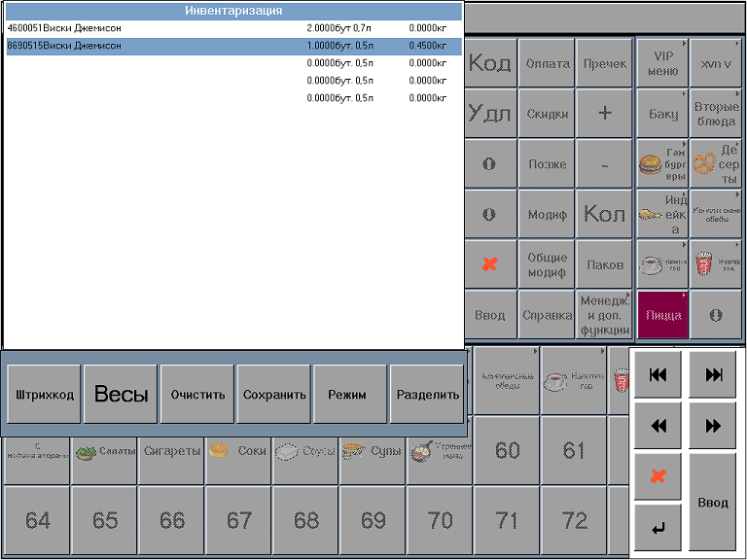Open the Гамбургеры category with burger icon
Image resolution: width=747 pixels, height=560 pixels.
[x=663, y=164]
